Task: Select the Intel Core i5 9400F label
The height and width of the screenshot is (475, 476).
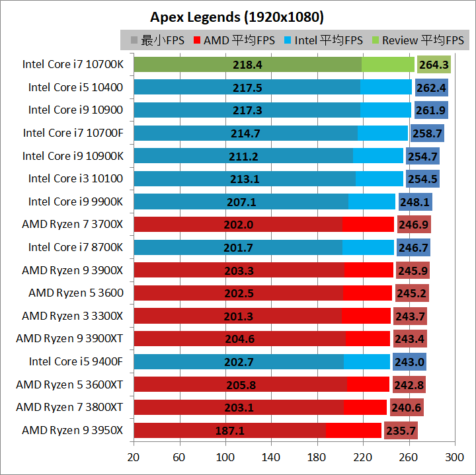Action: pyautogui.click(x=76, y=361)
